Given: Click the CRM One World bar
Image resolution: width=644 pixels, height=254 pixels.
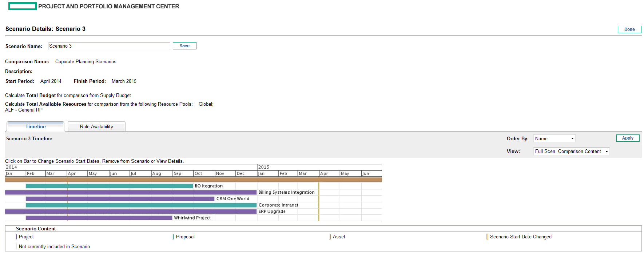Looking at the screenshot, I should point(120,199).
